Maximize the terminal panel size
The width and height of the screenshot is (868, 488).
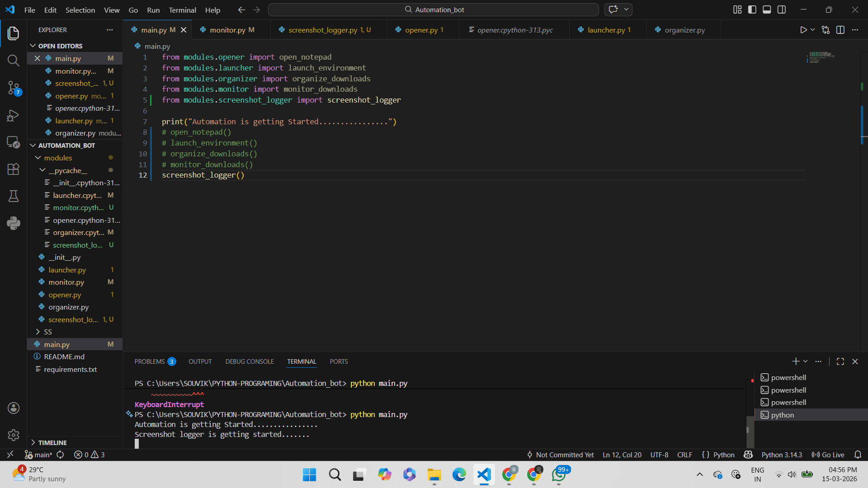tap(840, 361)
